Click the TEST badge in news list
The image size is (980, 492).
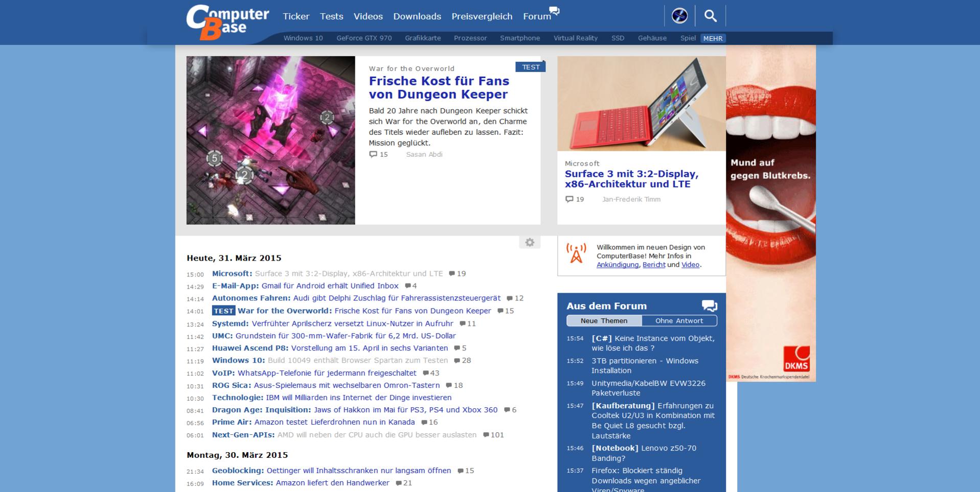point(223,311)
